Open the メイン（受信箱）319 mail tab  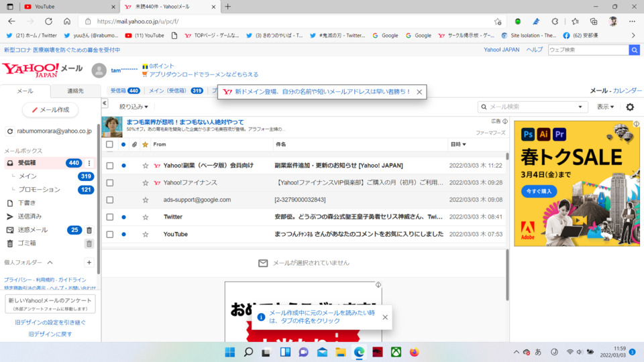pos(176,90)
